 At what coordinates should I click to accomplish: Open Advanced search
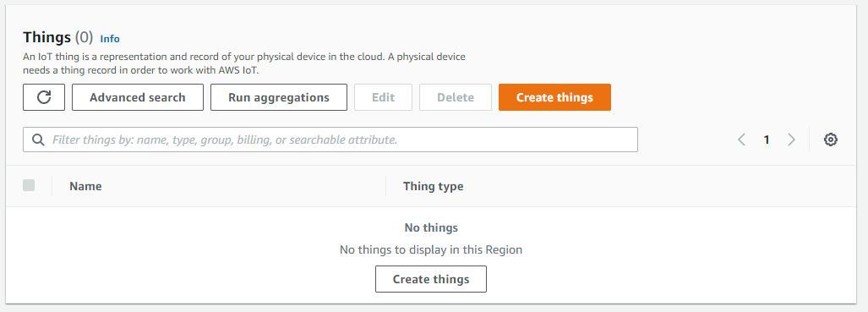click(137, 97)
